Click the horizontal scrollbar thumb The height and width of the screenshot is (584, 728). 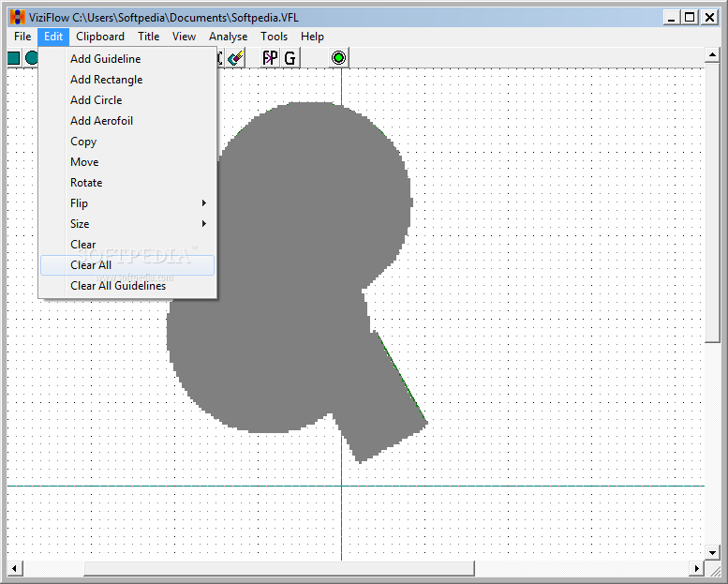[279, 568]
